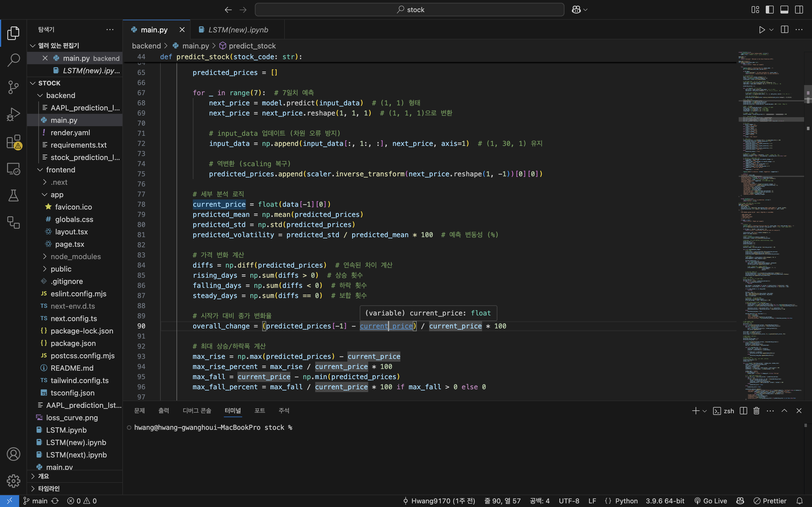The width and height of the screenshot is (812, 507).
Task: Switch to the 출력 panel tab
Action: tap(164, 411)
